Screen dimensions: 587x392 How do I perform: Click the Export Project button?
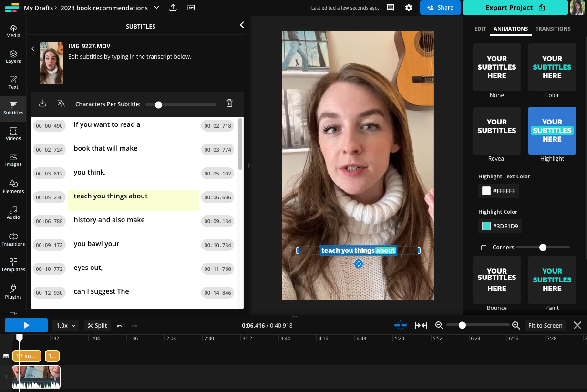coord(515,8)
